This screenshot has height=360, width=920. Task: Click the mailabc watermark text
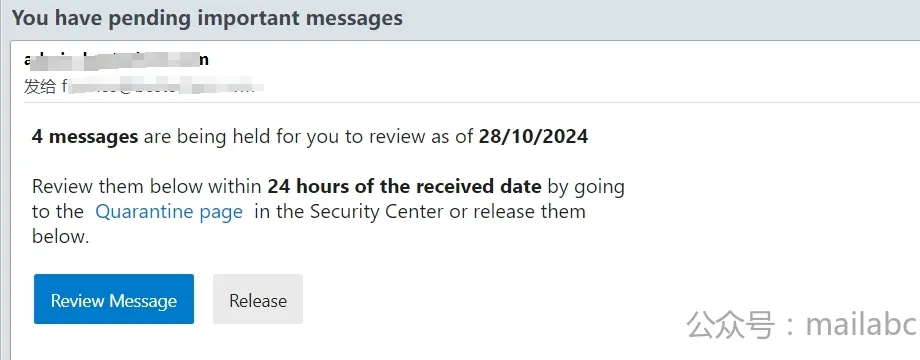(861, 324)
